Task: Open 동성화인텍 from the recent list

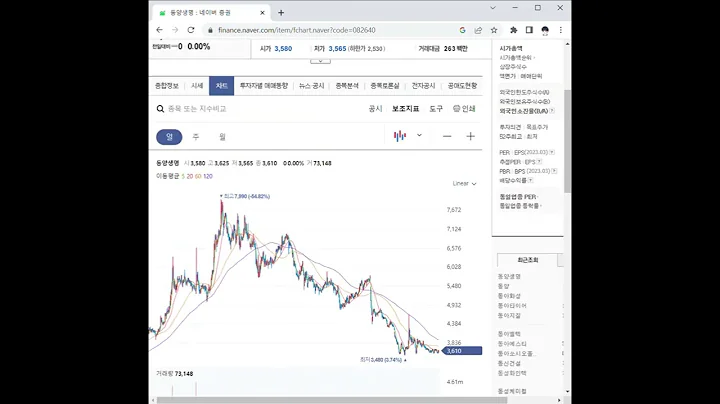Action: 512,373
